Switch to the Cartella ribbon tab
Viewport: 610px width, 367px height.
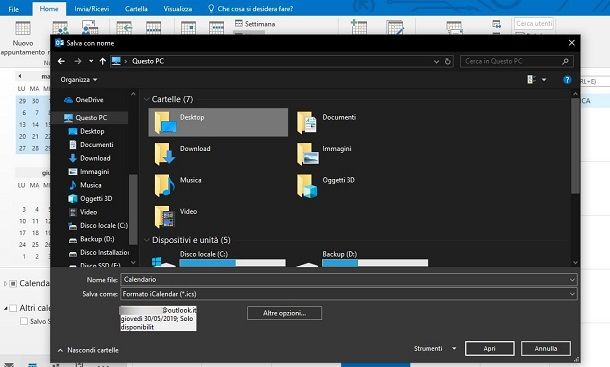pyautogui.click(x=136, y=9)
